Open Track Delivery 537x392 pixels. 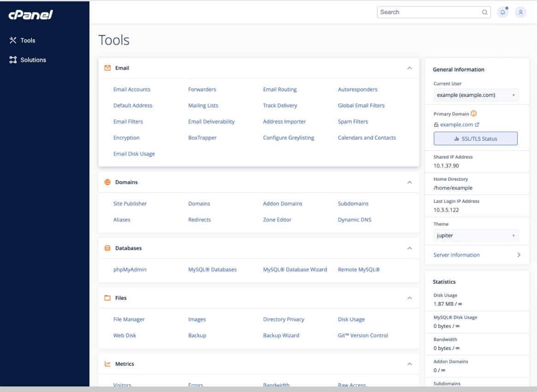click(x=280, y=106)
